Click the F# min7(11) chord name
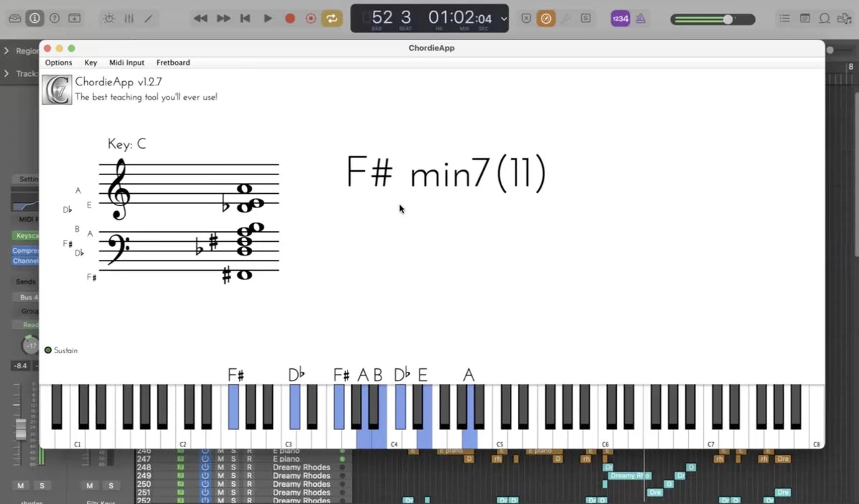The height and width of the screenshot is (504, 859). 447,172
